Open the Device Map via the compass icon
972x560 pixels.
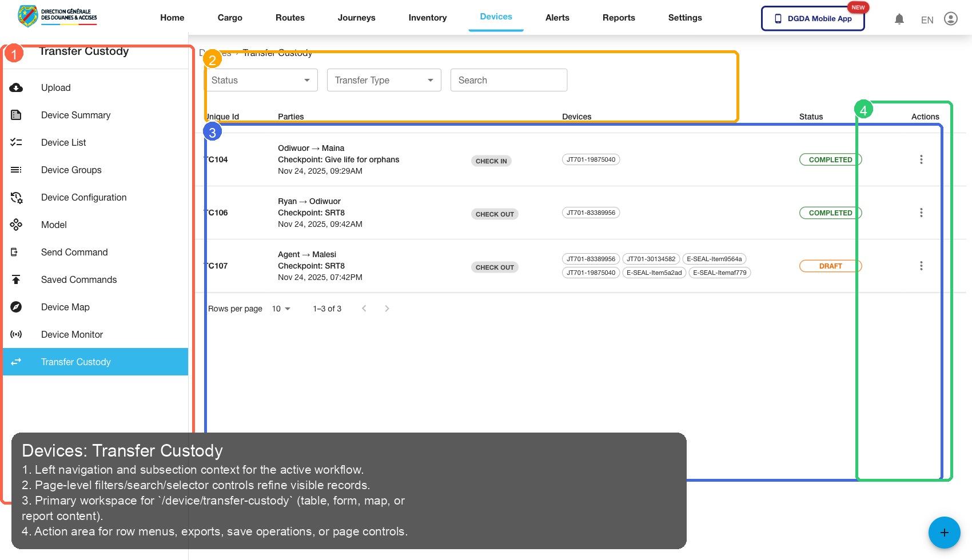[16, 307]
